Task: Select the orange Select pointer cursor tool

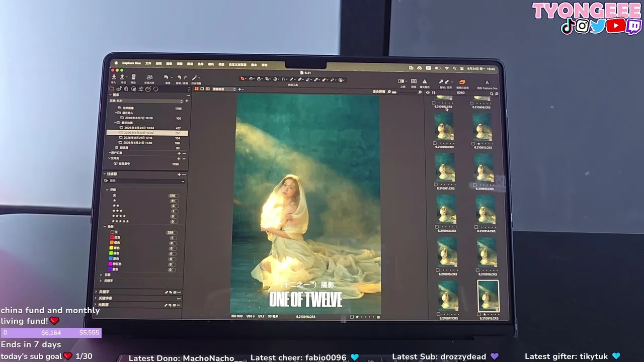Action: (x=243, y=79)
